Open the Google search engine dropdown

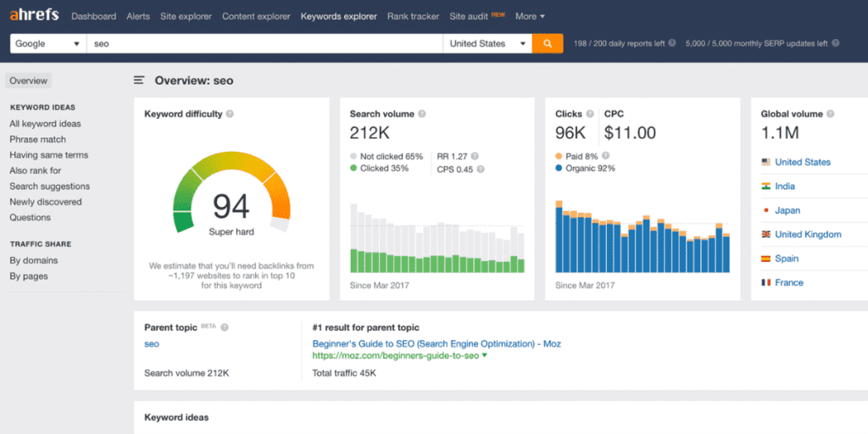click(48, 43)
